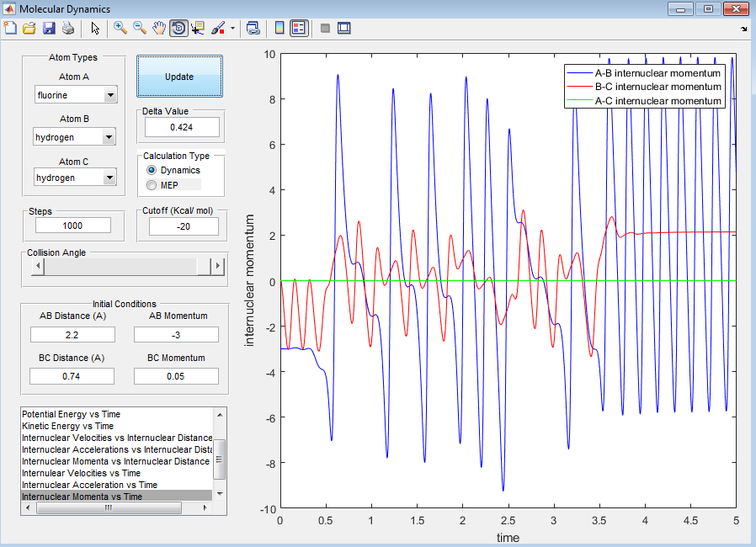Click the New Figure toolbar icon

10,29
